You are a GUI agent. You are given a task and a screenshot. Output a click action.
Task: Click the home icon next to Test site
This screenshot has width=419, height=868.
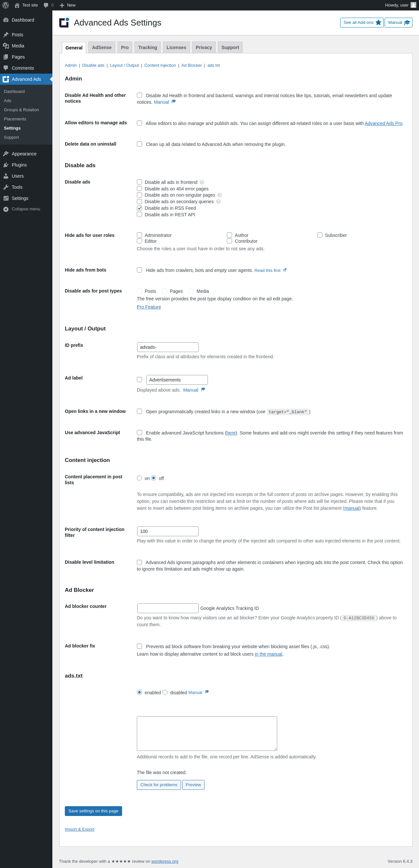tap(17, 5)
